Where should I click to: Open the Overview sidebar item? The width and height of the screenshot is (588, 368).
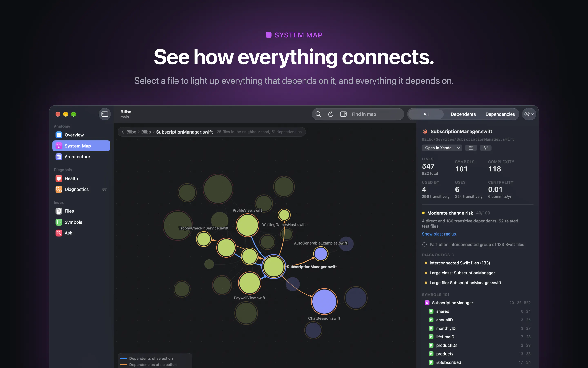(81, 135)
